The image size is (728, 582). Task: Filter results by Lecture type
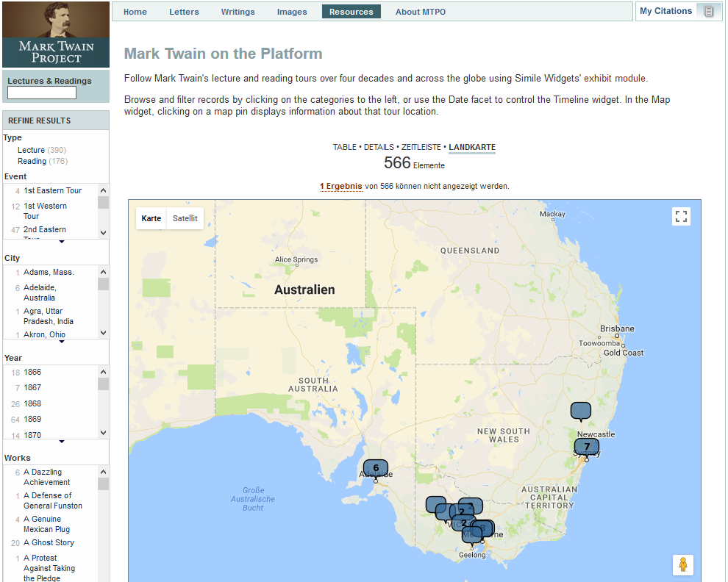click(31, 150)
